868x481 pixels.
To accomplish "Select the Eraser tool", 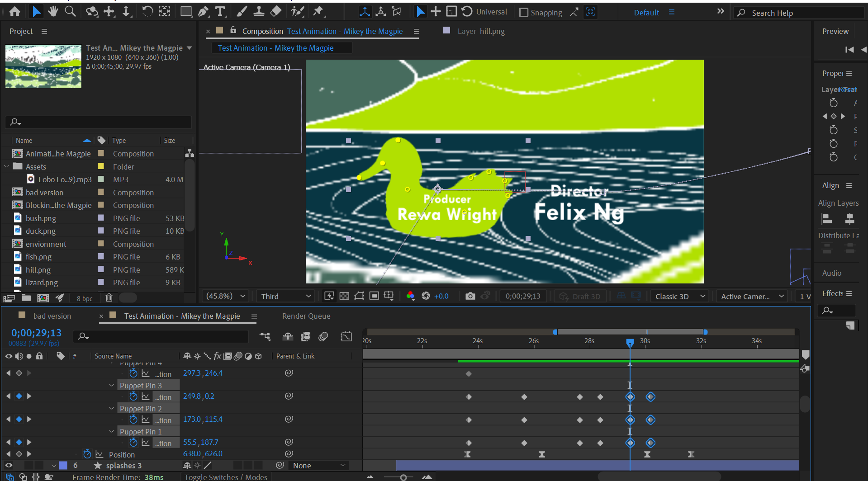I will pyautogui.click(x=276, y=12).
